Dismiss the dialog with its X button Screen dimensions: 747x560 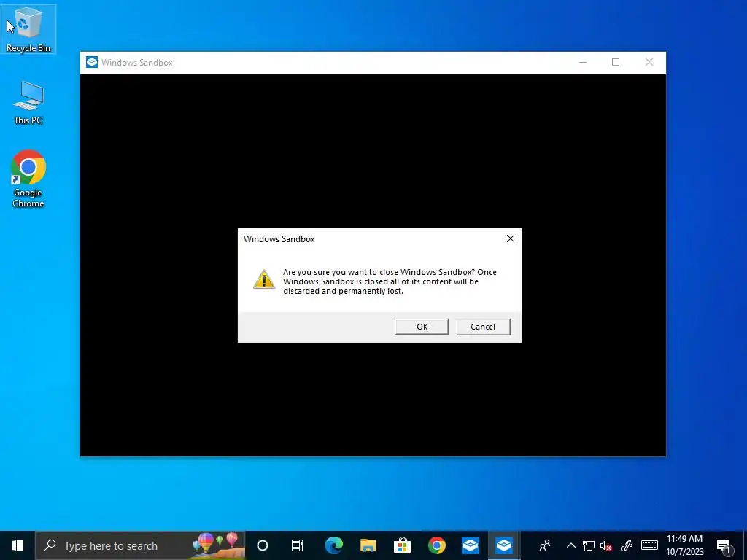(510, 238)
